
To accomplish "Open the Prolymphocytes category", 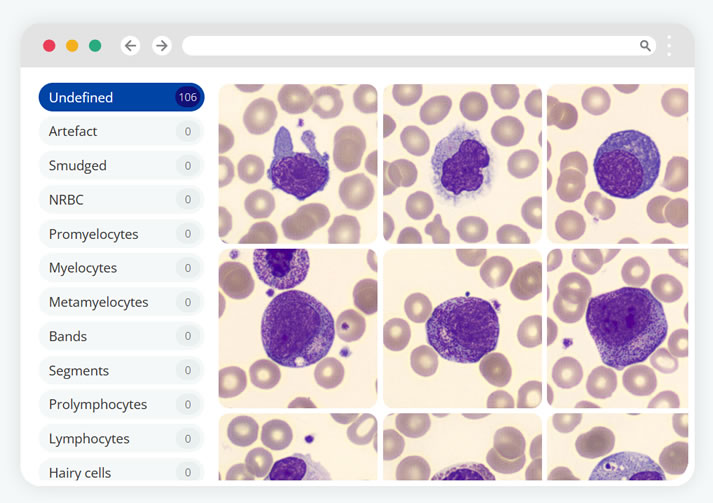I will pyautogui.click(x=121, y=405).
